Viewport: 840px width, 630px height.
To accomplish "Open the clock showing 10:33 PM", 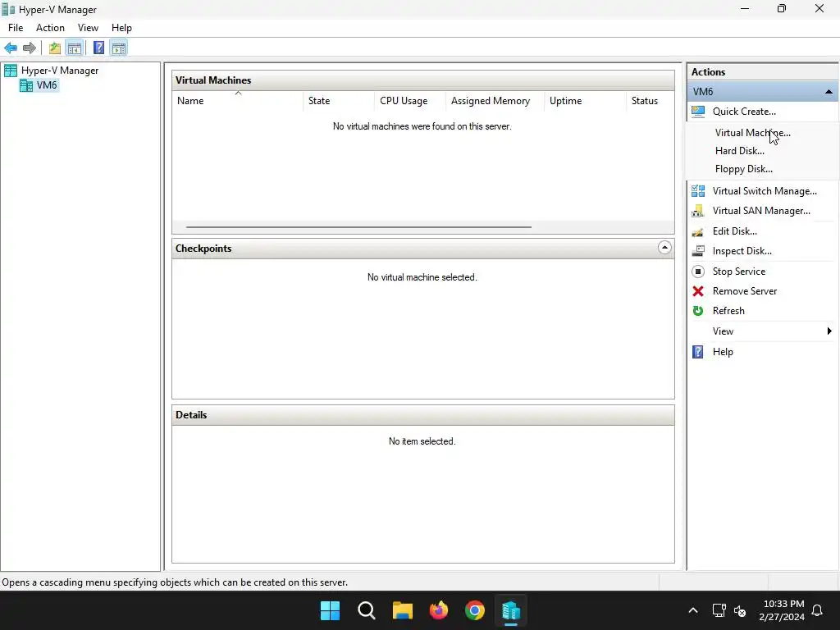I will point(782,610).
